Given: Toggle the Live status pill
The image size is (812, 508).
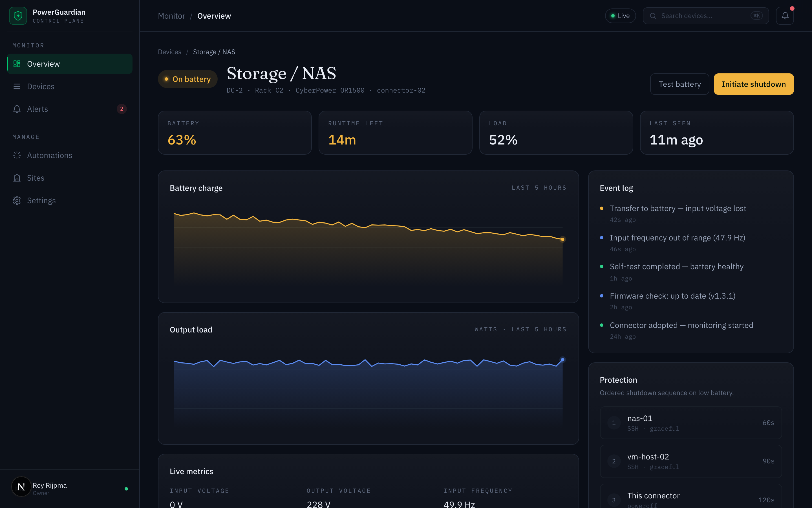Looking at the screenshot, I should point(620,16).
